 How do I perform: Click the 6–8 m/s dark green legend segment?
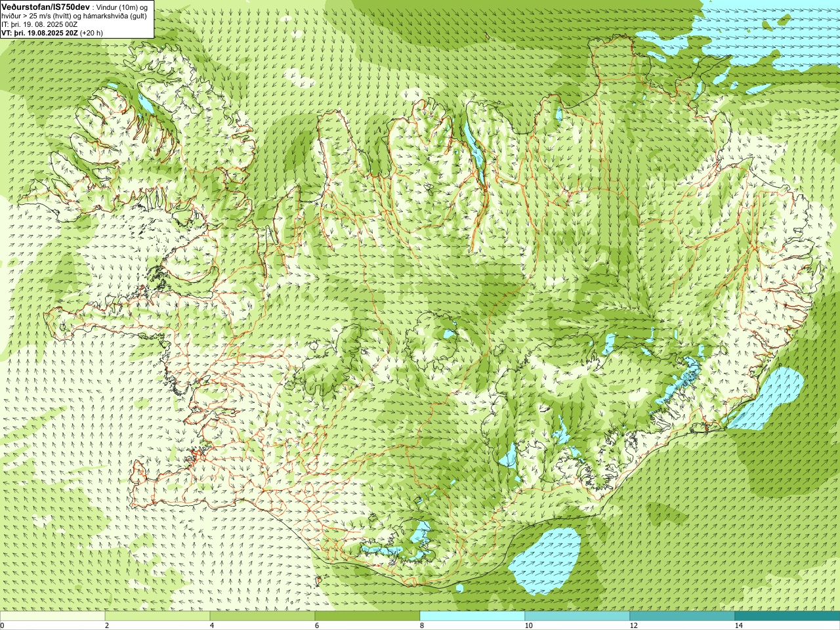[367, 616]
